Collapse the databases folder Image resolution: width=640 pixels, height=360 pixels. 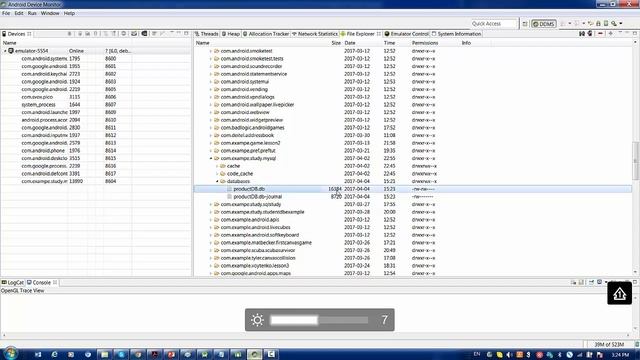(x=217, y=181)
